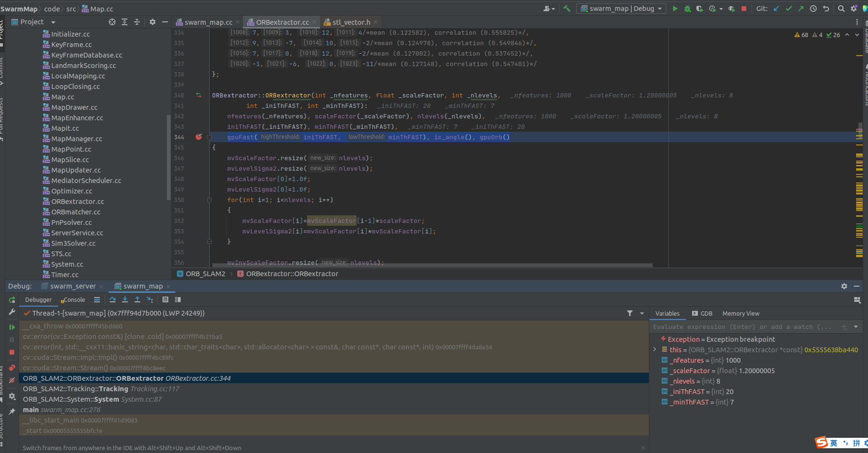Screen dimensions: 868x453
Task: Collapse the Project tool window
Action: [x=164, y=22]
